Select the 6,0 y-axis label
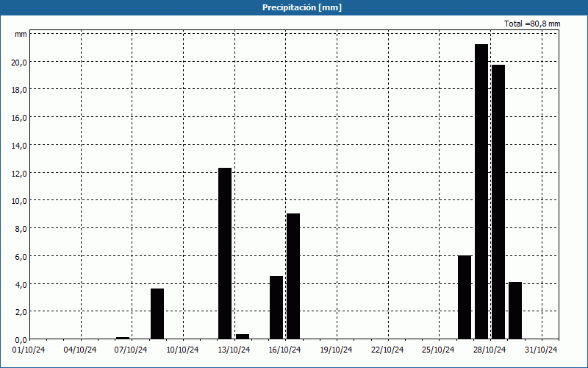This screenshot has height=368, width=588. click(x=21, y=256)
